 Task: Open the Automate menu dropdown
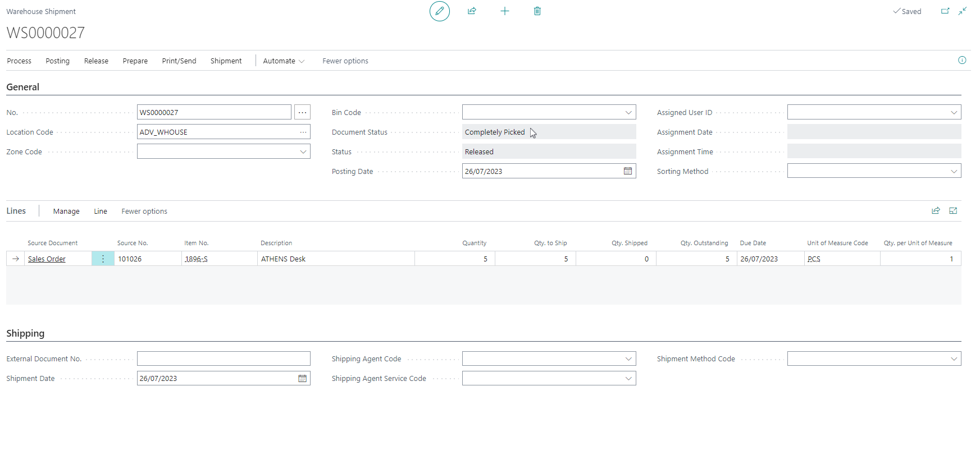pos(284,61)
